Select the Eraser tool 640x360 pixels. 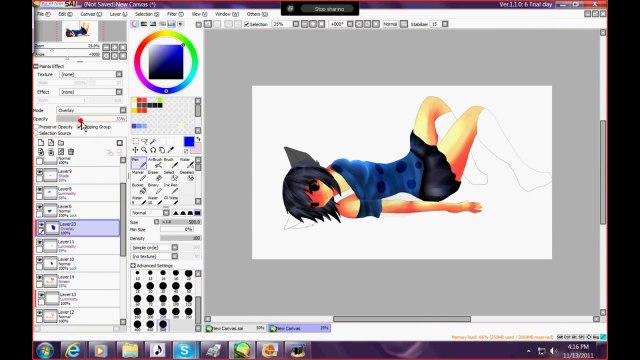pyautogui.click(x=155, y=176)
